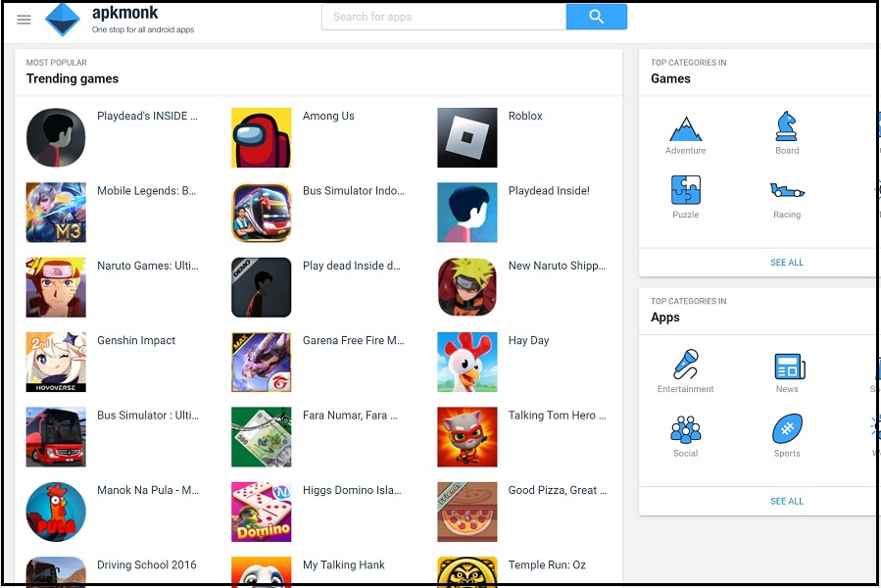Open the Roblox title link
This screenshot has width=881, height=588.
pos(525,116)
